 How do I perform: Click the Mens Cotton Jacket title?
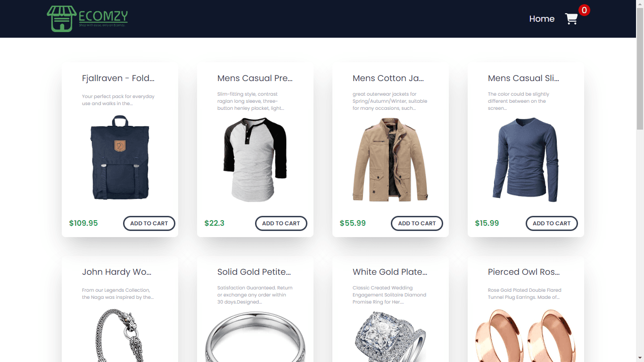point(388,78)
